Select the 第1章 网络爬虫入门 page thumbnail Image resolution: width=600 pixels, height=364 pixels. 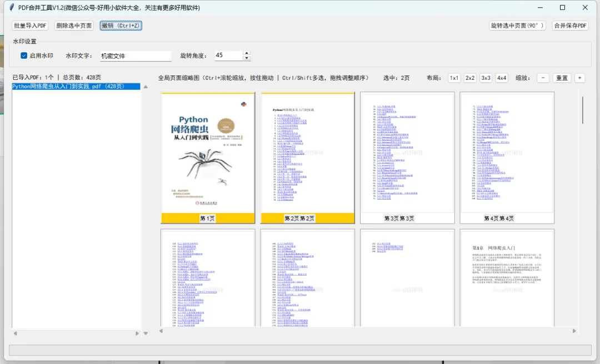(507, 278)
